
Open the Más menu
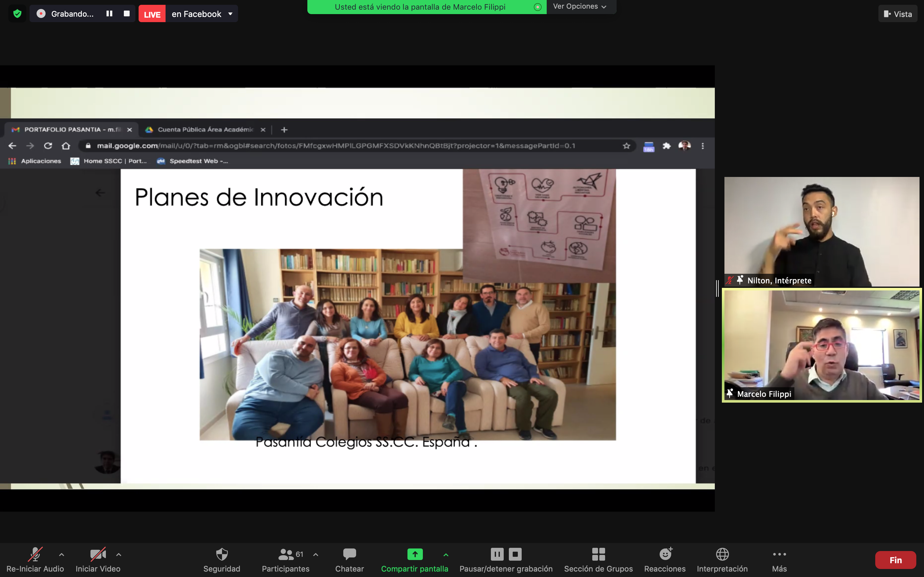point(779,555)
